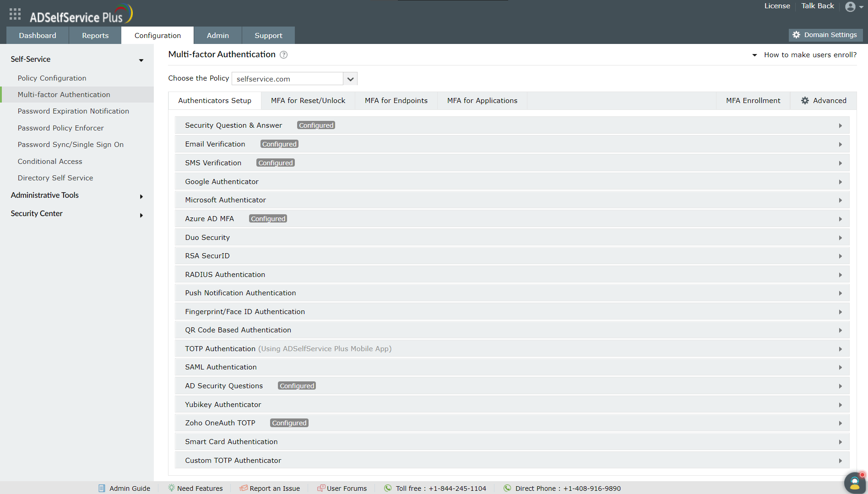Expand the Google Authenticator row
The image size is (868, 494).
512,182
